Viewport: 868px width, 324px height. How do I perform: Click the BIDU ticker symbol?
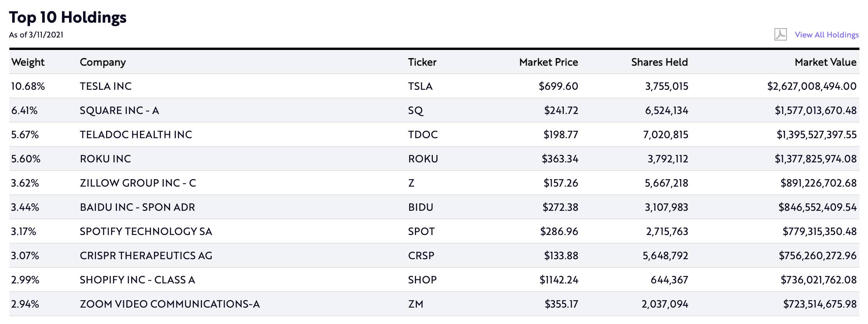[420, 207]
